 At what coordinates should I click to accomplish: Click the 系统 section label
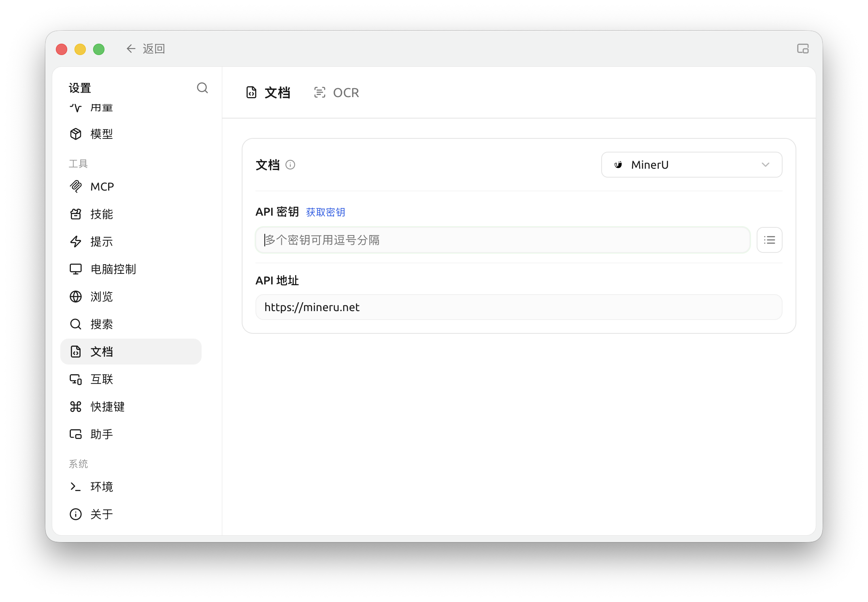pyautogui.click(x=78, y=464)
